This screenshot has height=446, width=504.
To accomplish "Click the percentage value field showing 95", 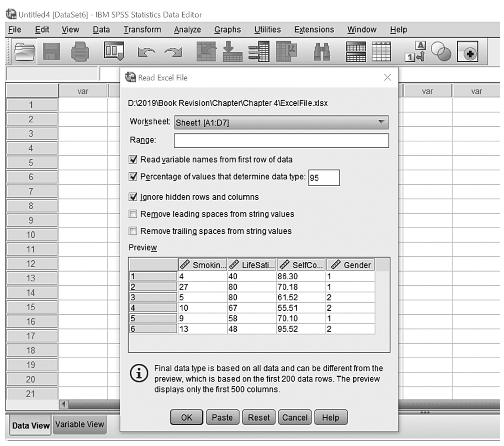I will (x=324, y=178).
